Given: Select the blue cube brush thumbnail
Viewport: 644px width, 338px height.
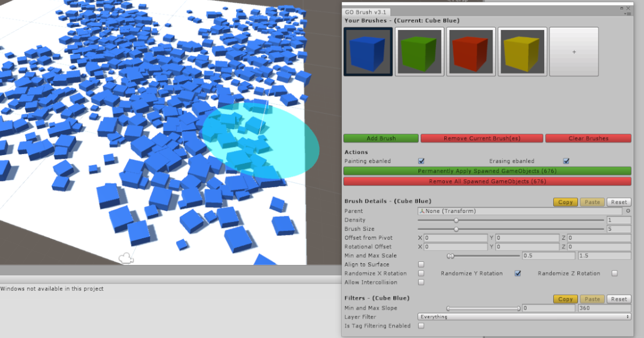Looking at the screenshot, I should pos(368,51).
